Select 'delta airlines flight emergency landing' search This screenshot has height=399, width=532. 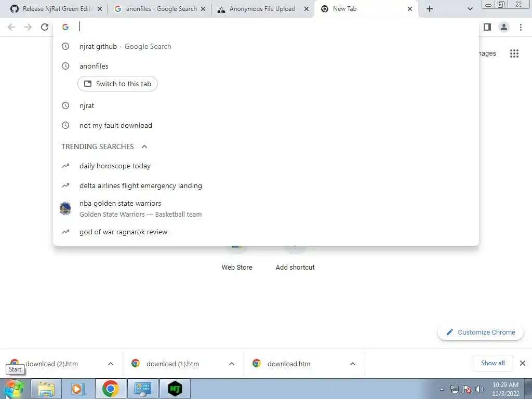(x=266, y=185)
